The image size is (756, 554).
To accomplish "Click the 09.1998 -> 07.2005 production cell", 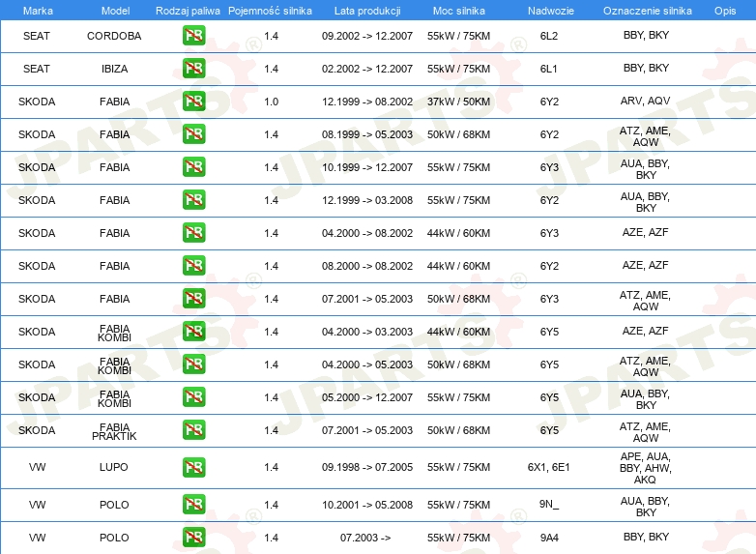I will [x=367, y=467].
